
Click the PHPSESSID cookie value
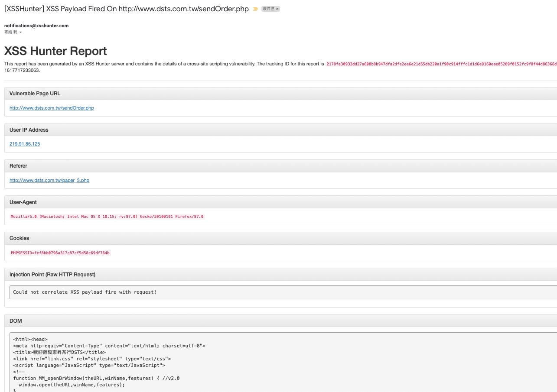pyautogui.click(x=60, y=253)
